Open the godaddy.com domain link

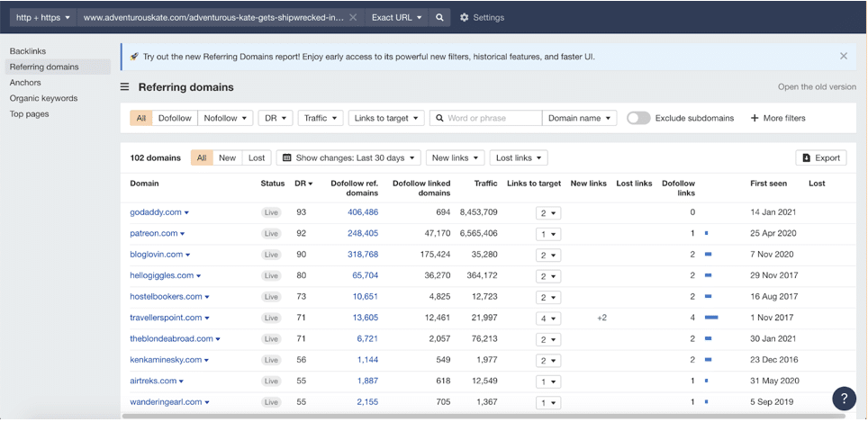(155, 212)
